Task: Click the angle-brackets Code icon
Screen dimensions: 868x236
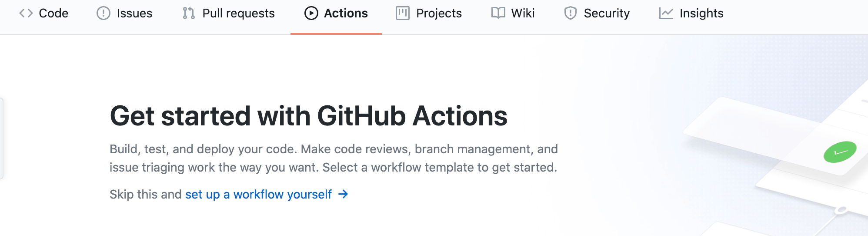Action: pos(26,13)
